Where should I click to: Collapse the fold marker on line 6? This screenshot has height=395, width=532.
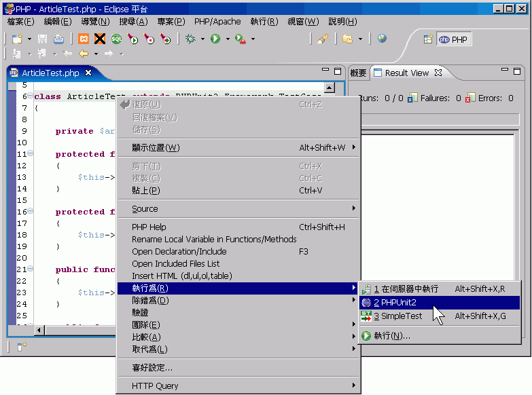tap(30, 96)
